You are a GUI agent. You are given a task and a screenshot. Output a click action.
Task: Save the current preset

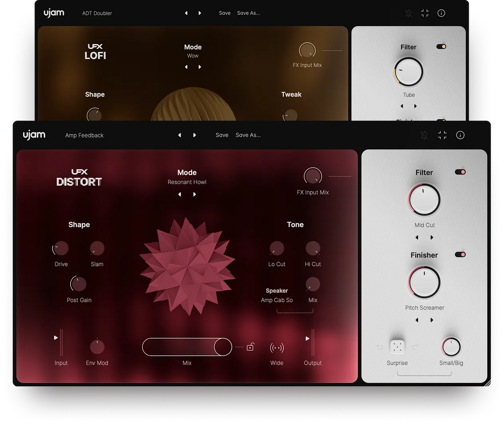(x=222, y=135)
